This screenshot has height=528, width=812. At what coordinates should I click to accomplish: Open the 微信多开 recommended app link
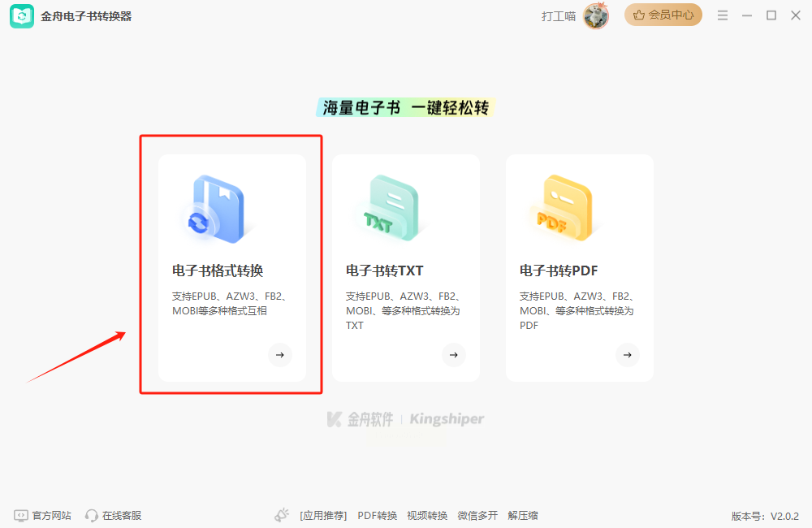coord(477,516)
